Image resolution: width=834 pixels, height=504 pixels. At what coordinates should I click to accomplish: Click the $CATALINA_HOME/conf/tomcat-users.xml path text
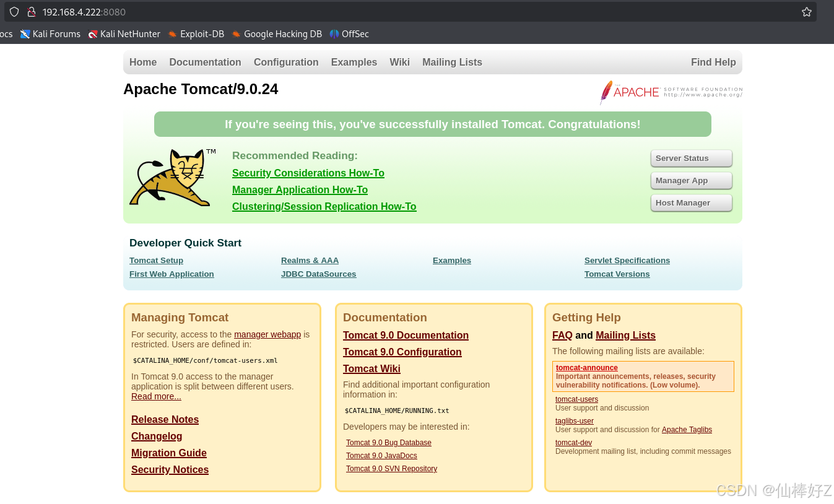(x=205, y=360)
